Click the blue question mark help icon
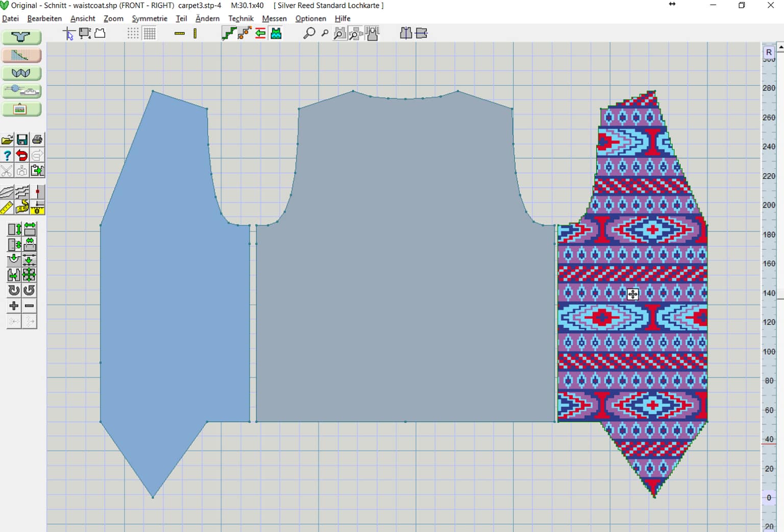The width and height of the screenshot is (784, 532). (x=7, y=155)
